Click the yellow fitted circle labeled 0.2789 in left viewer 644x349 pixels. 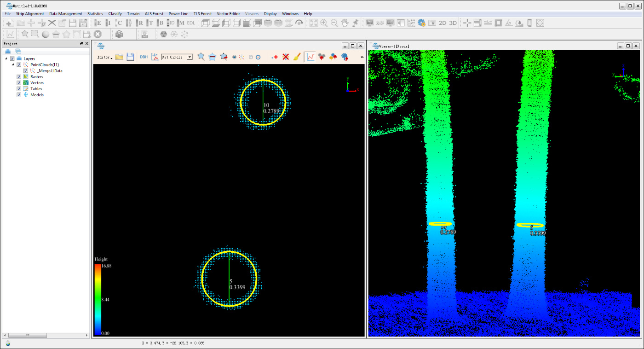(263, 103)
